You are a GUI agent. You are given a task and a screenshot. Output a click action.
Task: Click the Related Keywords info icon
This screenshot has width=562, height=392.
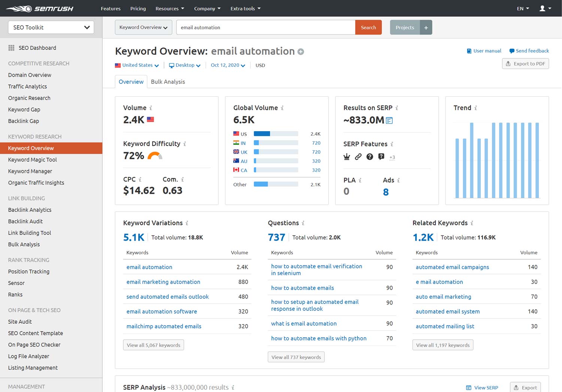[x=472, y=223]
